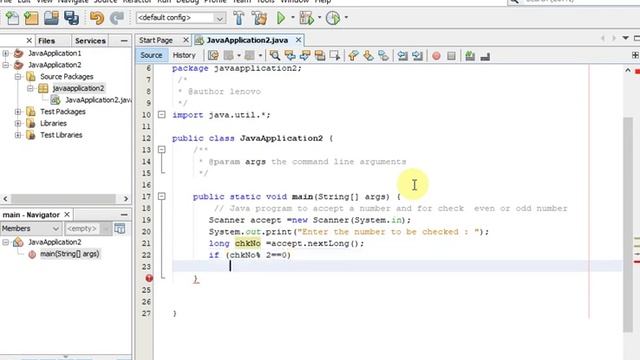Uncomment selected lines icon
This screenshot has height=360, width=640.
(485, 56)
